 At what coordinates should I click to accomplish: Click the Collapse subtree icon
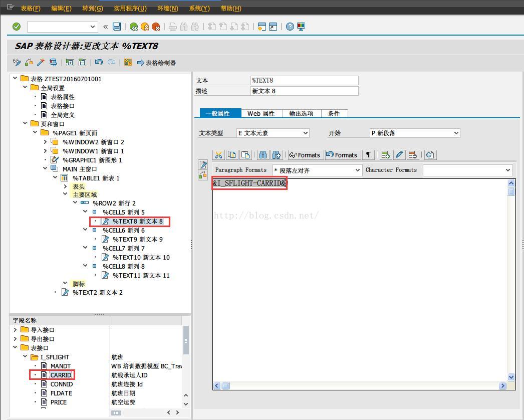[x=82, y=62]
